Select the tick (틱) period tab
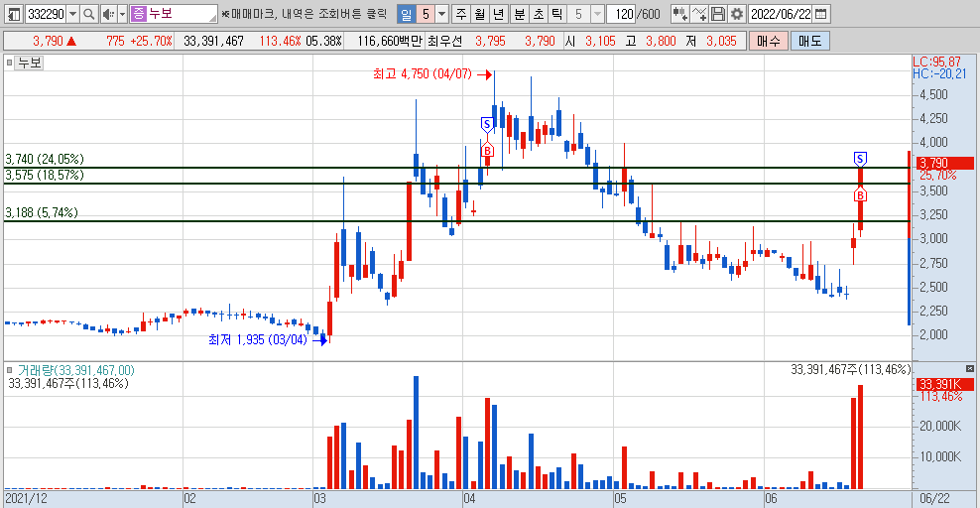 coord(556,14)
